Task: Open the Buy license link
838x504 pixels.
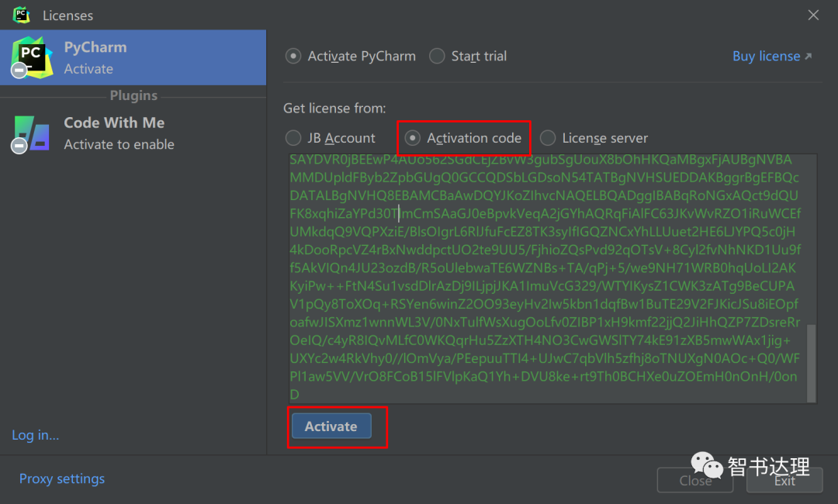Action: 766,57
